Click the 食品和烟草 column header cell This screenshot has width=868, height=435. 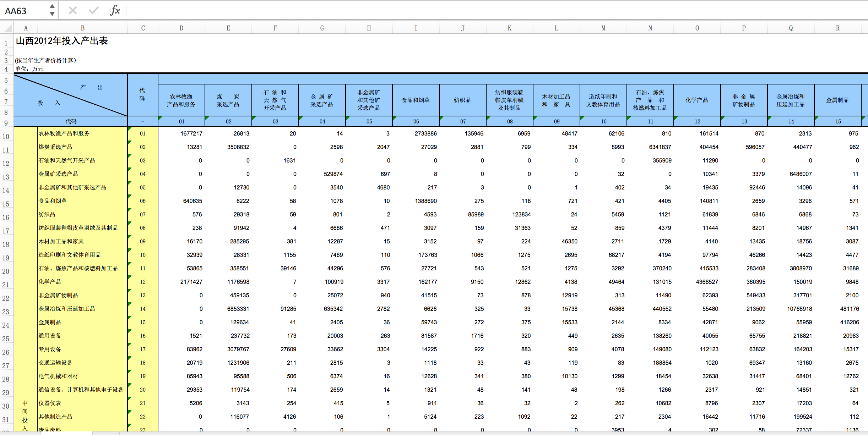click(416, 100)
